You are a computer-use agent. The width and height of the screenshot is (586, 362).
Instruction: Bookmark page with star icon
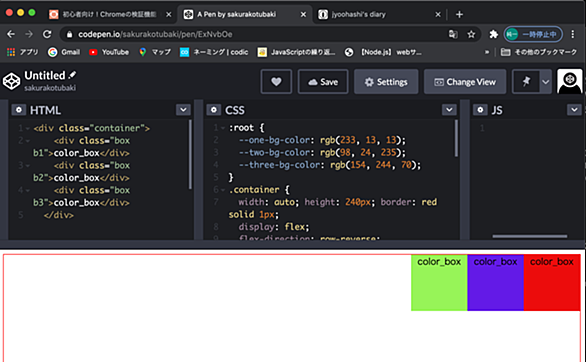pos(471,34)
